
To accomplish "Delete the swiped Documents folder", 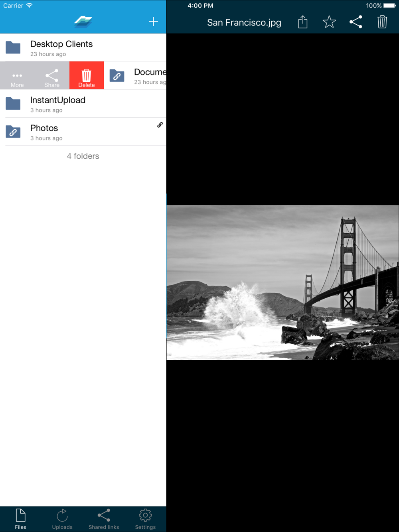I will click(x=87, y=75).
